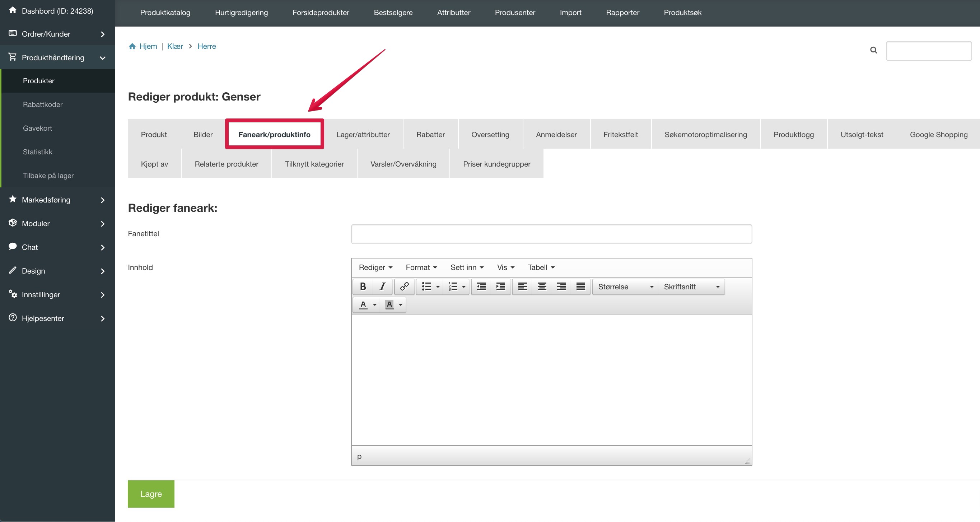Viewport: 980px width, 522px height.
Task: Click the Chat bubble icon
Action: pyautogui.click(x=13, y=247)
